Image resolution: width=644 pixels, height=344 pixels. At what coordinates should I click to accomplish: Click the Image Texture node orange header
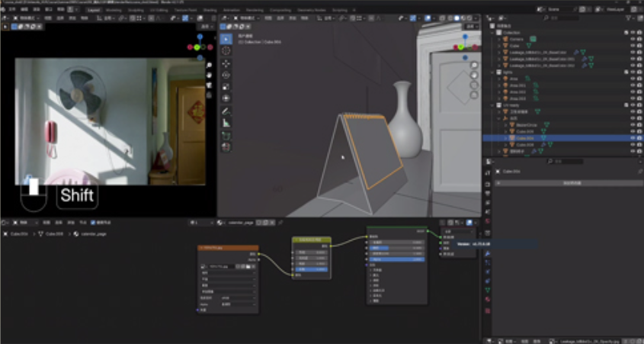228,248
